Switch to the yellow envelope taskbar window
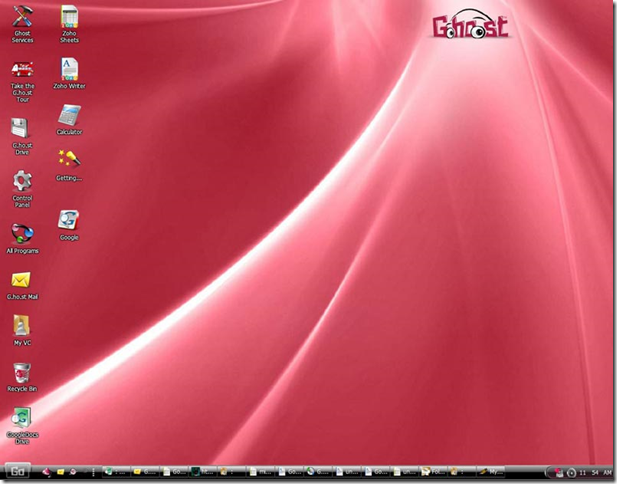The width and height of the screenshot is (617, 484). pos(145,472)
